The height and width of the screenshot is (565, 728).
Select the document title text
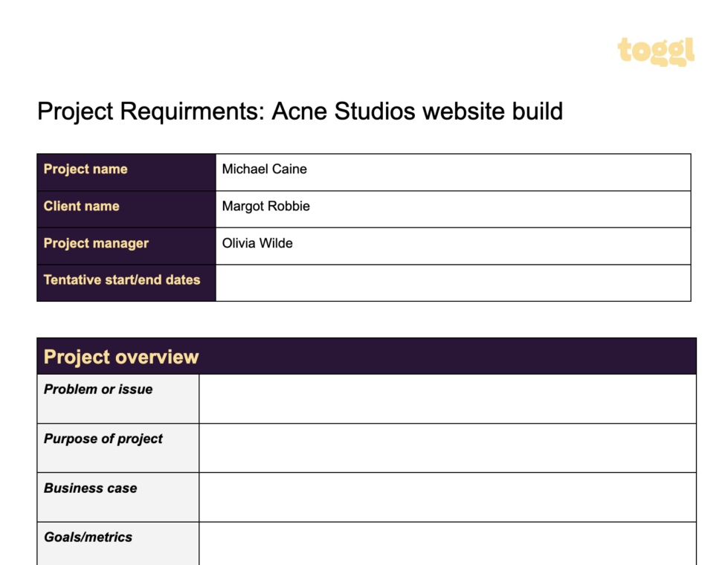click(300, 112)
